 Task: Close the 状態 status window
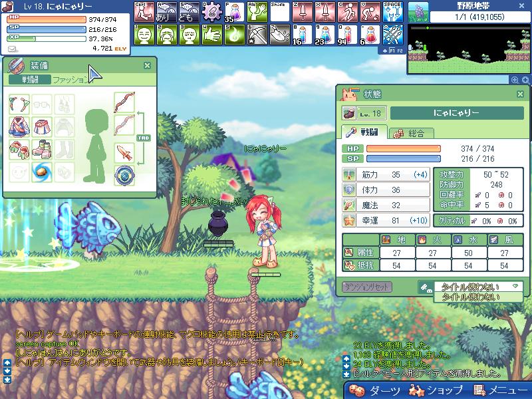520,94
